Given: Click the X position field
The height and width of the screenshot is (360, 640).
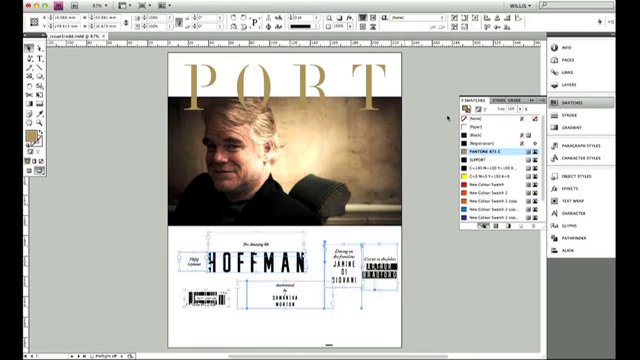Looking at the screenshot, I should [x=65, y=18].
